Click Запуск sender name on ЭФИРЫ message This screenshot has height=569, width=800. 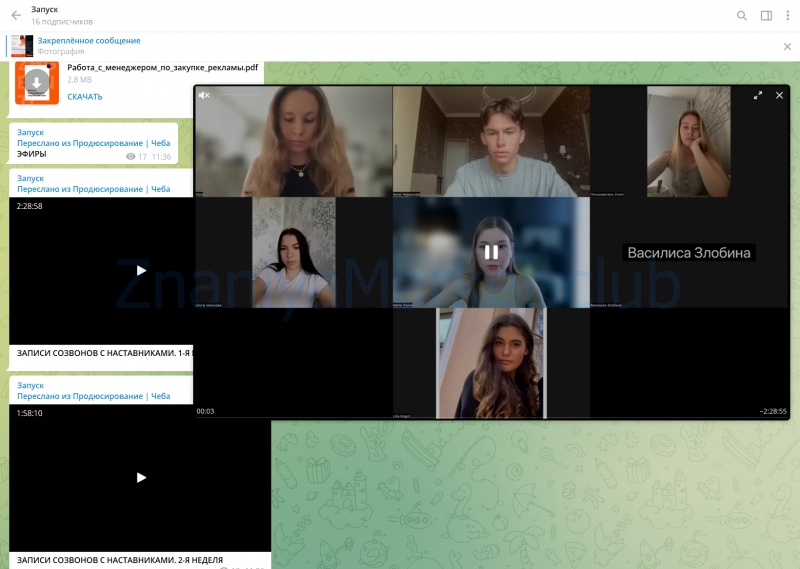[x=31, y=132]
